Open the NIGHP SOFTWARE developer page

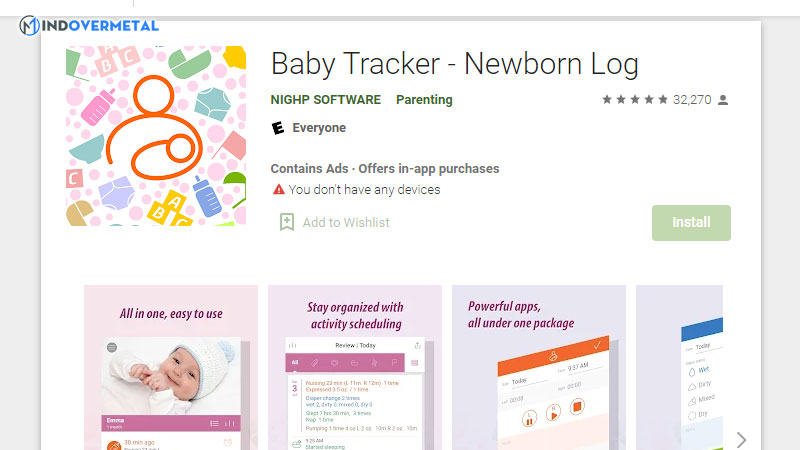[x=326, y=100]
